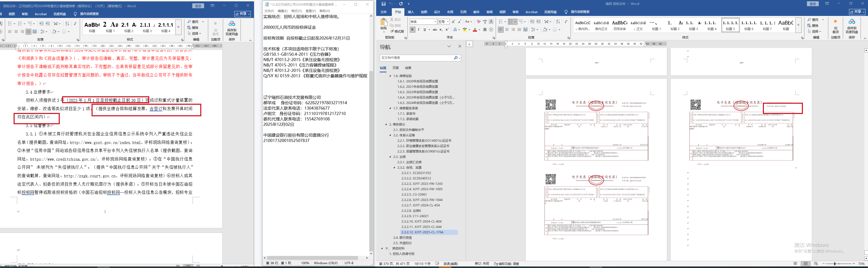
Task: Center-align text in the right Word window
Action: point(507,30)
